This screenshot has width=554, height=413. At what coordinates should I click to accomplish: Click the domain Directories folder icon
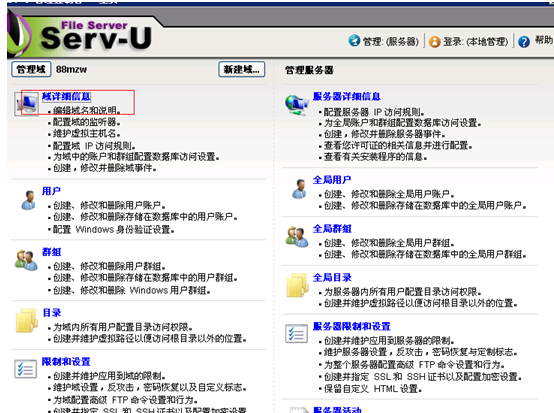coord(26,321)
